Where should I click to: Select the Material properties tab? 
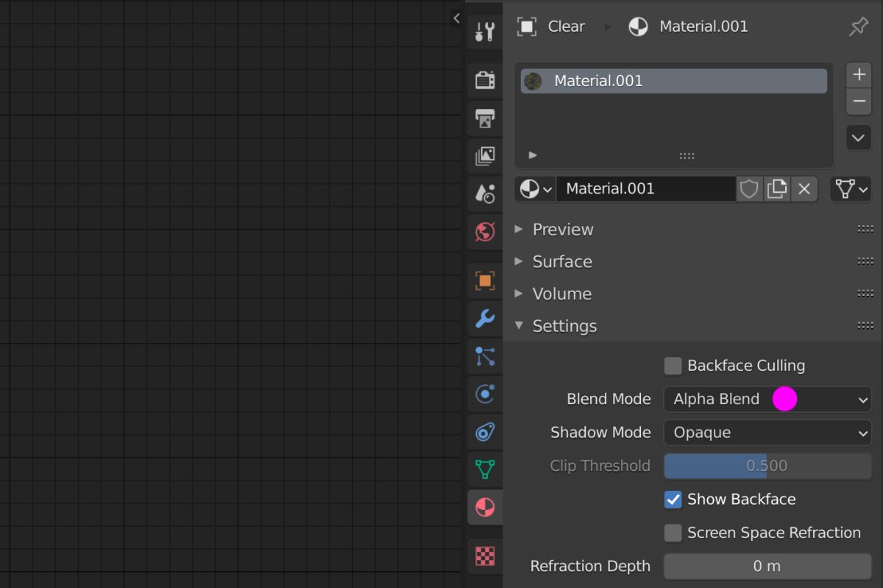pos(485,508)
